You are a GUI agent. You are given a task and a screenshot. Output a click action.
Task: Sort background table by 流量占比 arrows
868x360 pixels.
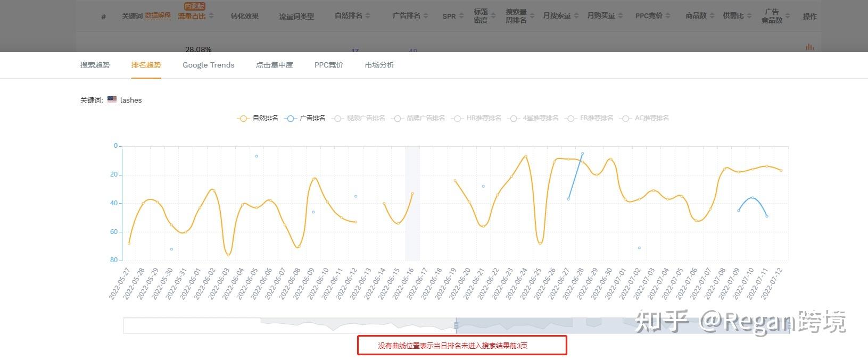[x=211, y=16]
